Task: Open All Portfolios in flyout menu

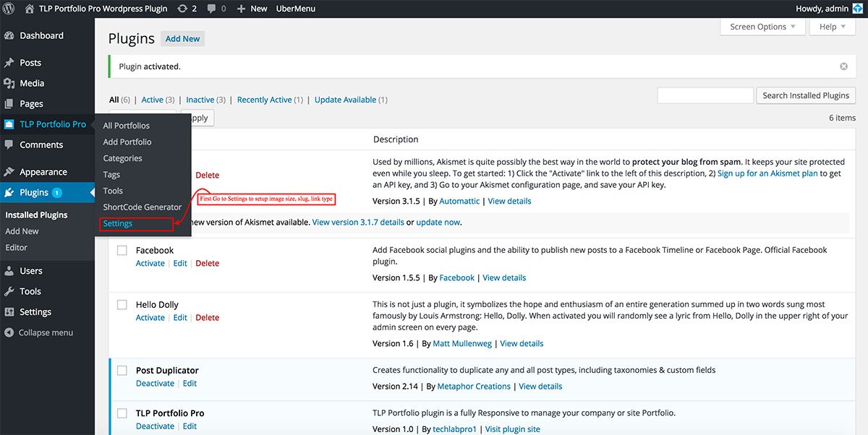Action: 127,126
